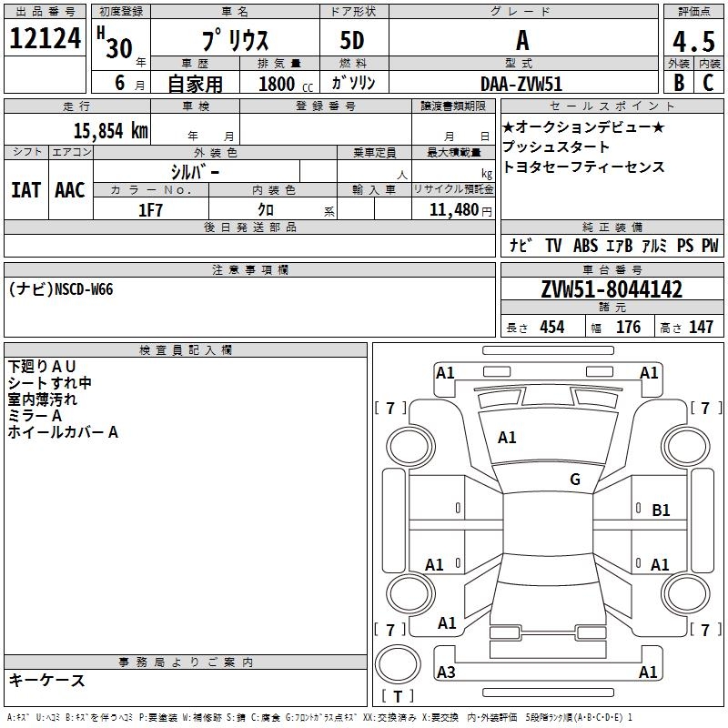
Task: Click the model code DAA-ZVW51
Action: (521, 84)
